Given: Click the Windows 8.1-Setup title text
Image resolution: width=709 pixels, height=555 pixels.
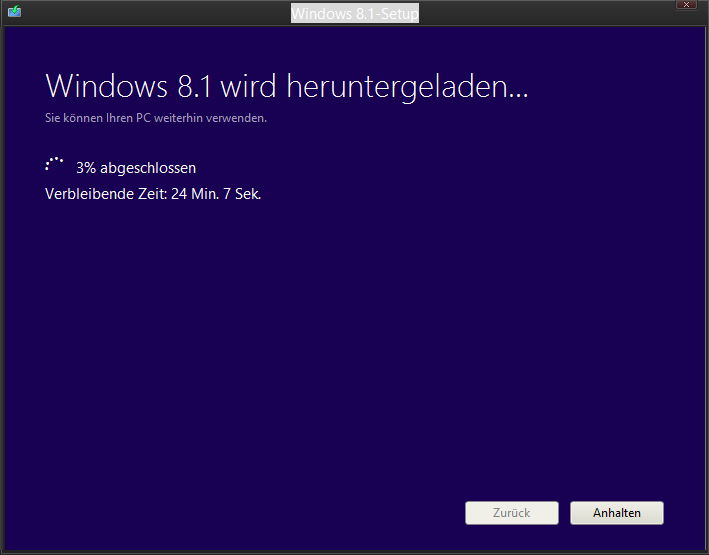Looking at the screenshot, I should 355,14.
